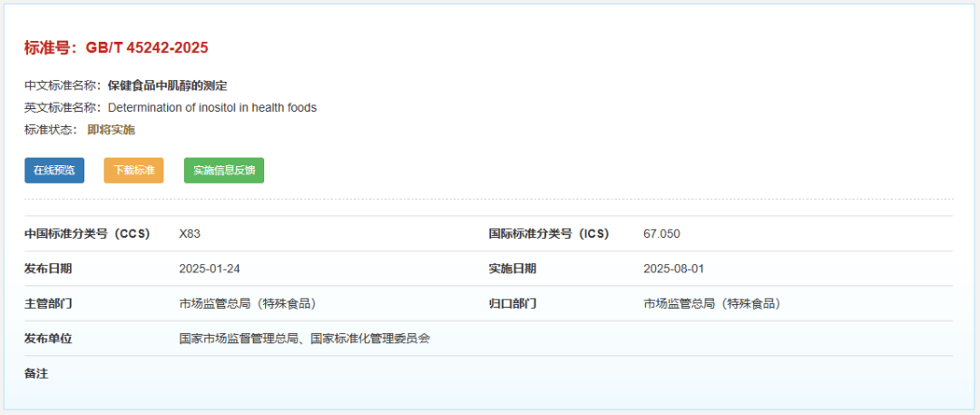Click ICS value 67.050
The width and height of the screenshot is (980, 415).
click(661, 234)
